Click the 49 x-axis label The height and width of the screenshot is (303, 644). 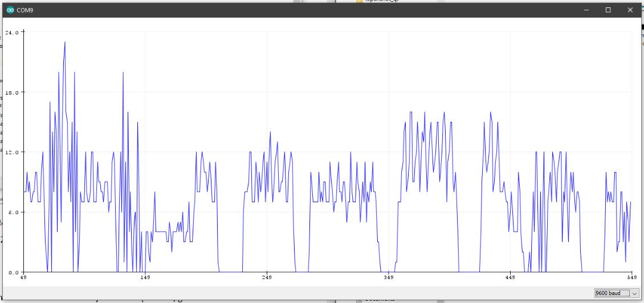point(23,277)
